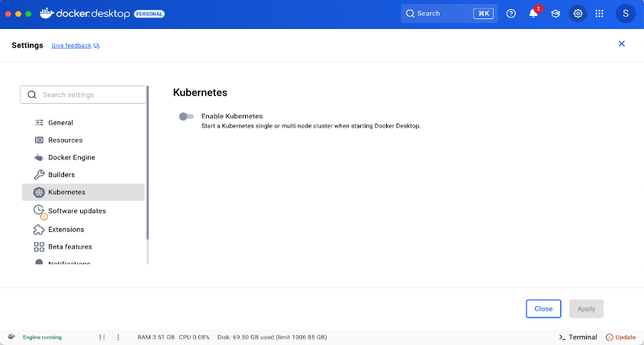Screen dimensions: 644x345
Task: Click the settings gear icon in header
Action: [578, 14]
